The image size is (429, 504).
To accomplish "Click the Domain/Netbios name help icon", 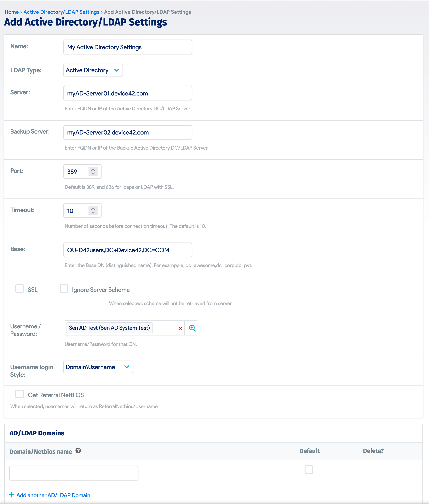I will click(x=78, y=450).
